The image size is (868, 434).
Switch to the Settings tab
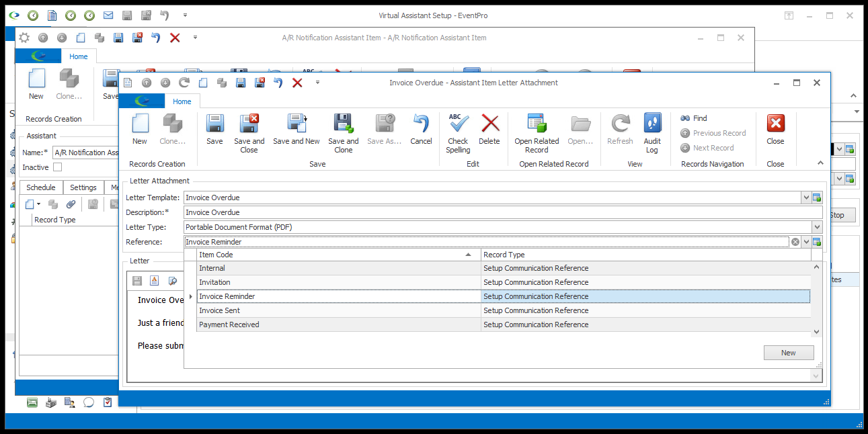pyautogui.click(x=83, y=187)
